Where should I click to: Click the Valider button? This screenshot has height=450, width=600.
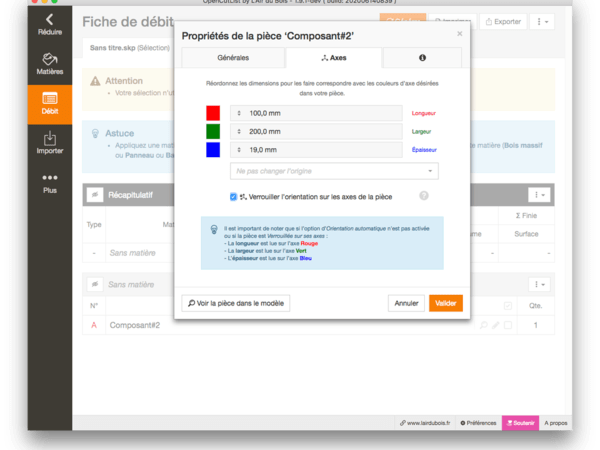[x=445, y=302]
